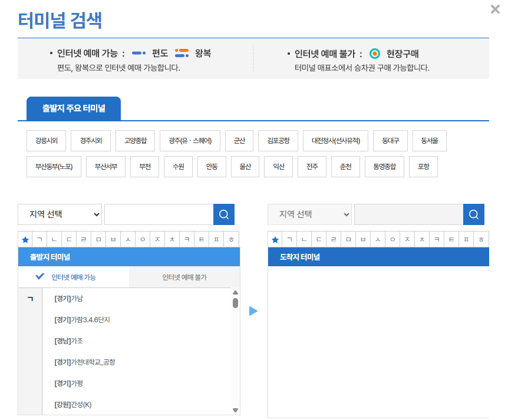Open arrival 지역 선택 dropdown
The image size is (508, 420).
310,214
